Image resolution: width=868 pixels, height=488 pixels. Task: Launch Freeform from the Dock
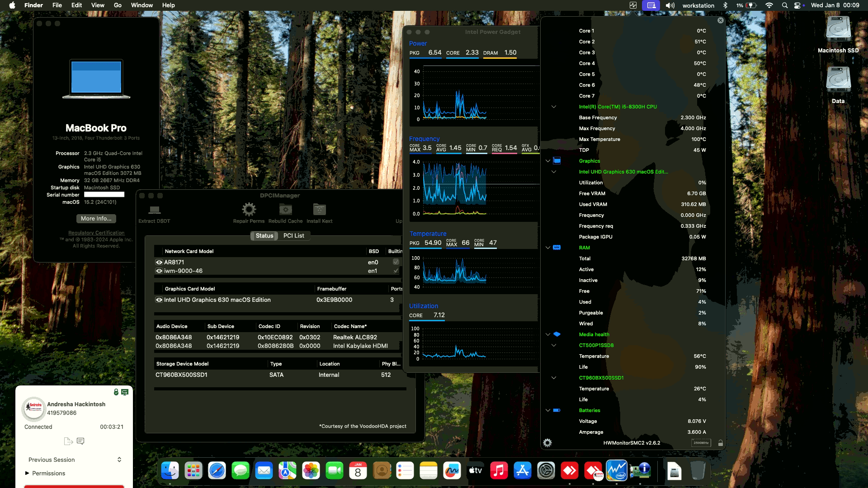452,471
